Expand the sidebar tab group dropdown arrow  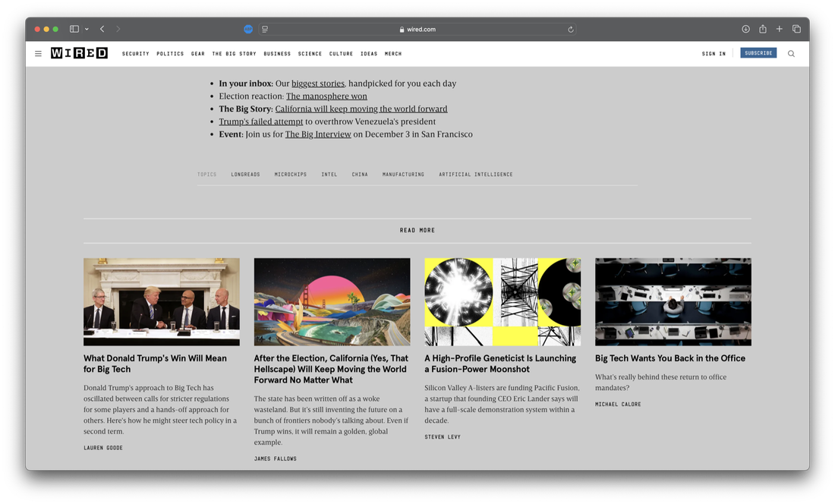pyautogui.click(x=87, y=30)
